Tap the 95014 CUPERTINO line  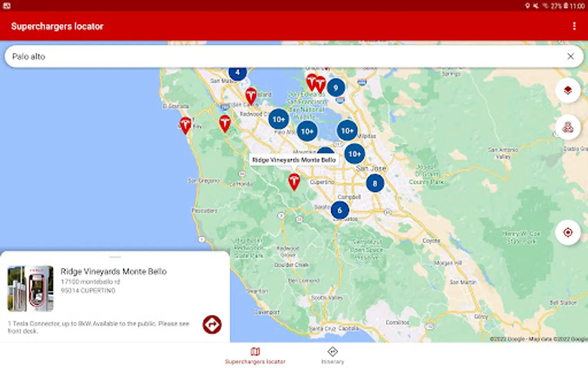(x=88, y=291)
